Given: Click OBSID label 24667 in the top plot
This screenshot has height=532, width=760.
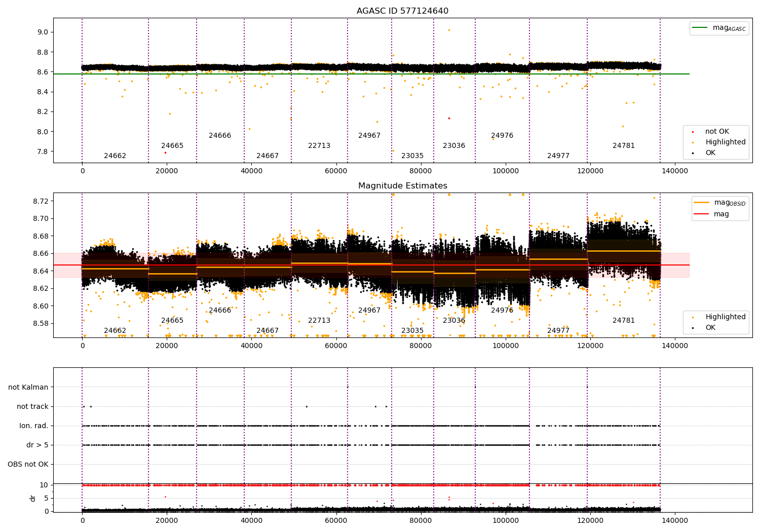Looking at the screenshot, I should [x=268, y=156].
